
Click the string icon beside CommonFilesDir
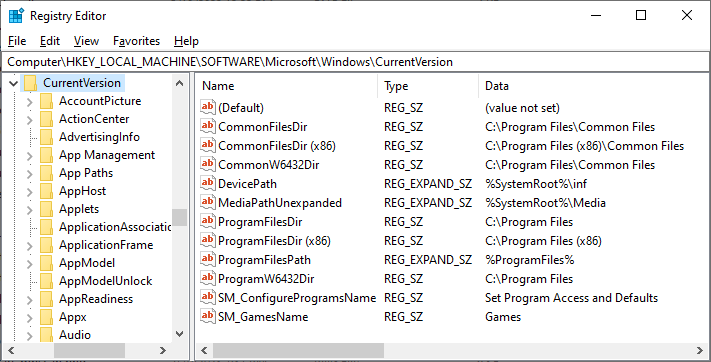pos(208,127)
